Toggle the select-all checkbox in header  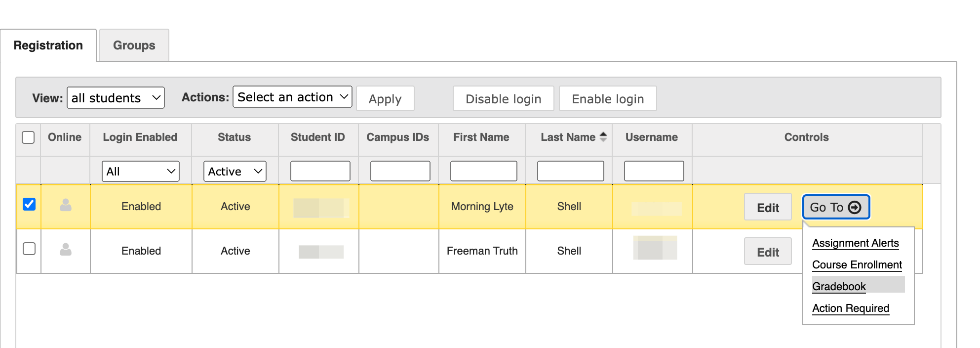[29, 137]
